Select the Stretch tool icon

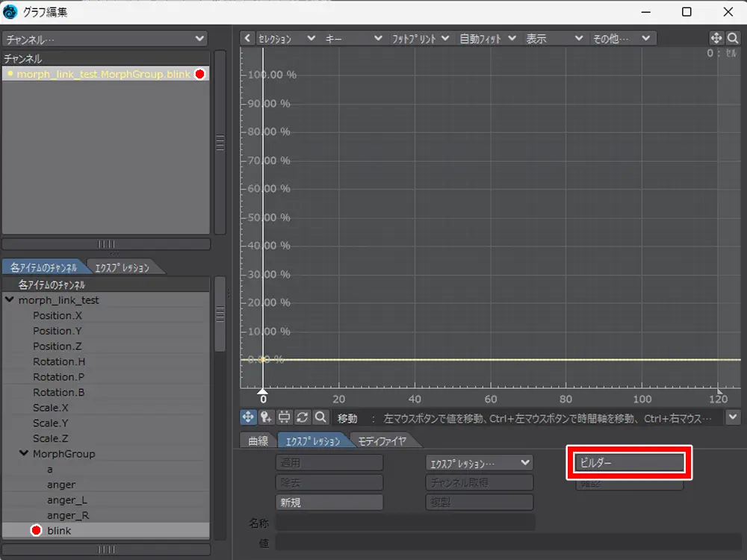[285, 417]
